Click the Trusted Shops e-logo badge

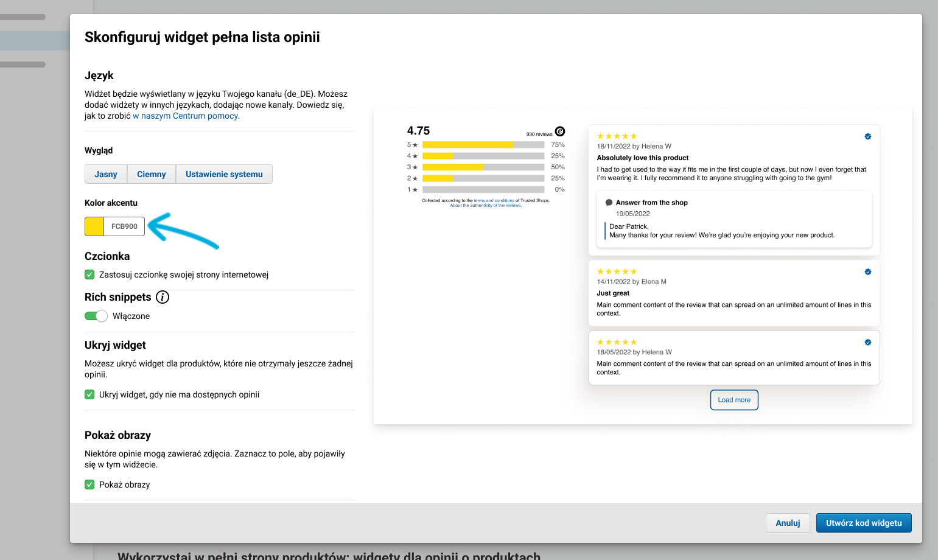pyautogui.click(x=560, y=131)
